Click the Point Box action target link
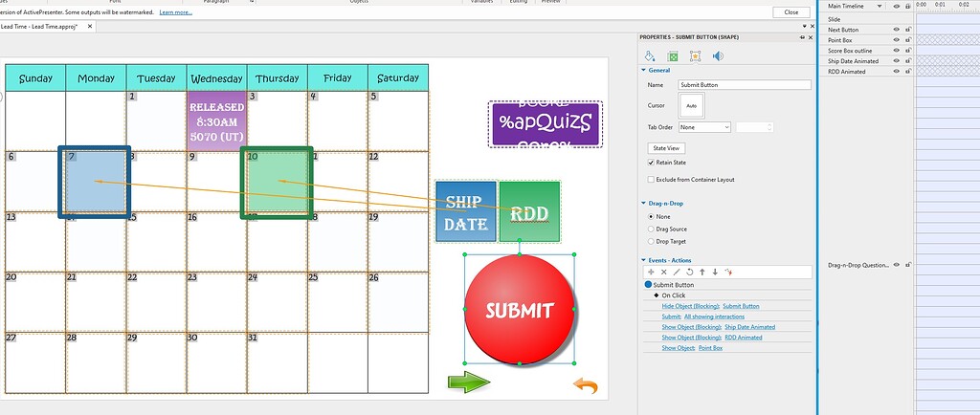The image size is (980, 415). [x=711, y=348]
